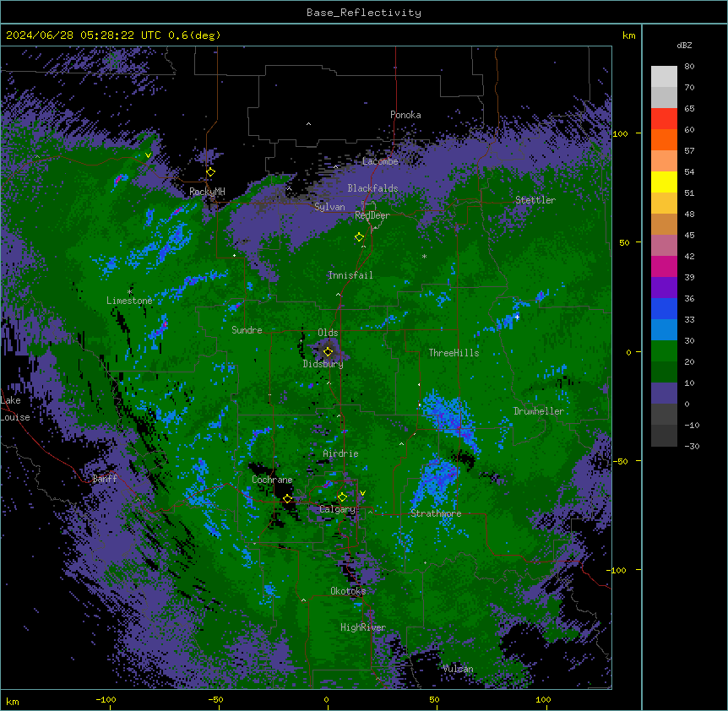Click the Calgary city label

(x=338, y=509)
